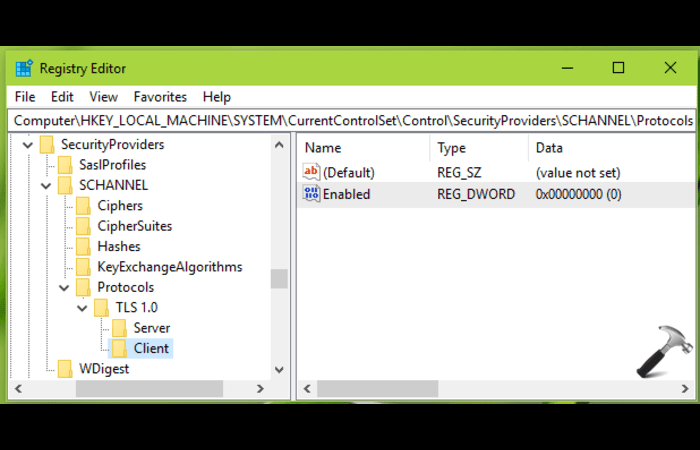Viewport: 700px width, 450px height.
Task: Click tree pane horizontal scrollbar thumb
Action: (149, 389)
